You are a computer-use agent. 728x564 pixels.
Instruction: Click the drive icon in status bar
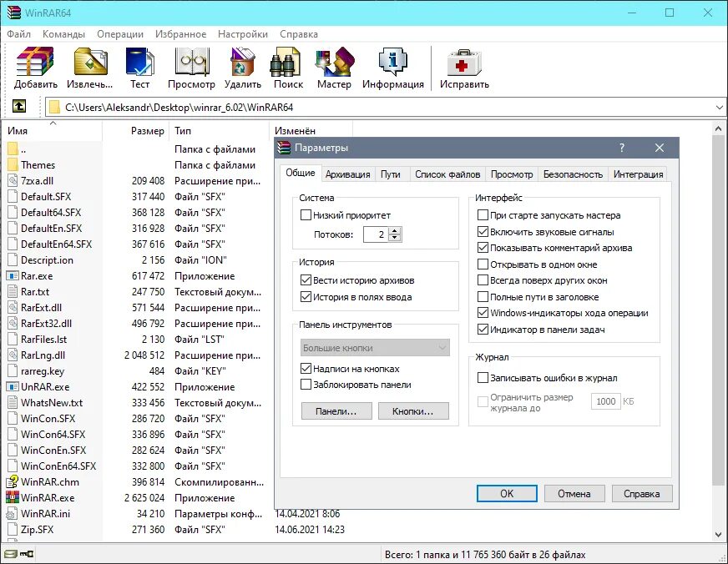[x=10, y=554]
